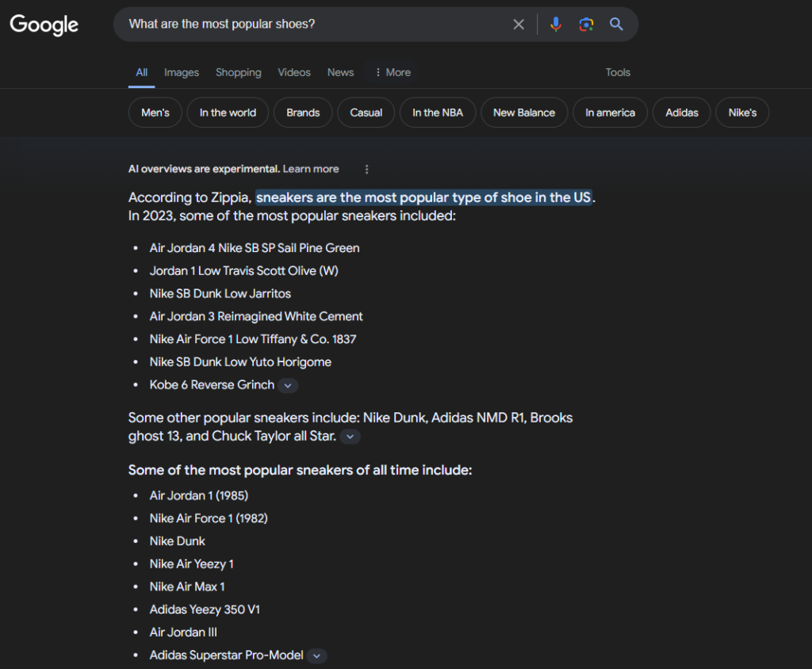Open the More tabs dropdown

coord(393,72)
